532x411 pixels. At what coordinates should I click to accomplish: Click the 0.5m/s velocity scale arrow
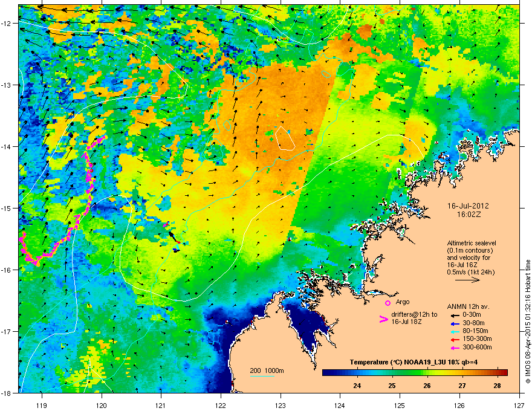pyautogui.click(x=467, y=280)
